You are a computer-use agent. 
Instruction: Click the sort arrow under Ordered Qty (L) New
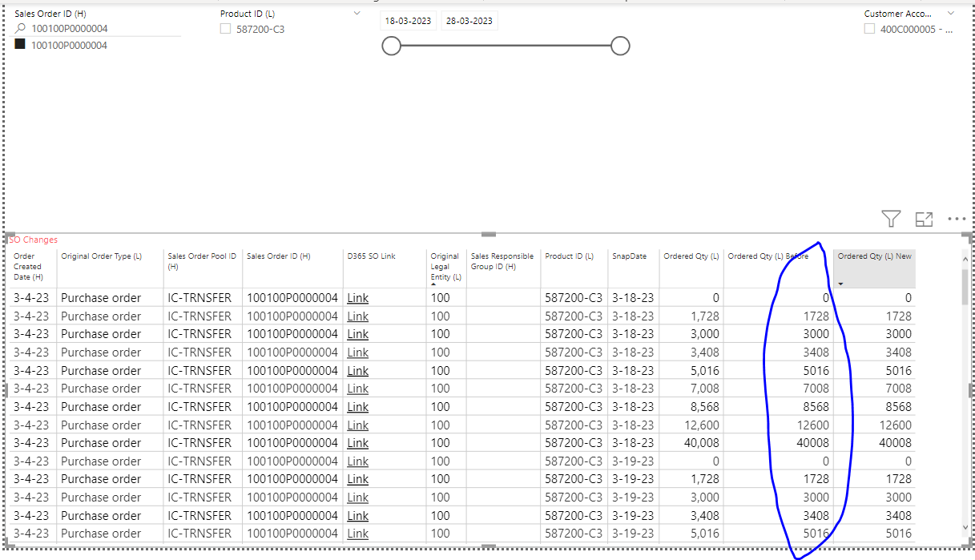coord(841,284)
